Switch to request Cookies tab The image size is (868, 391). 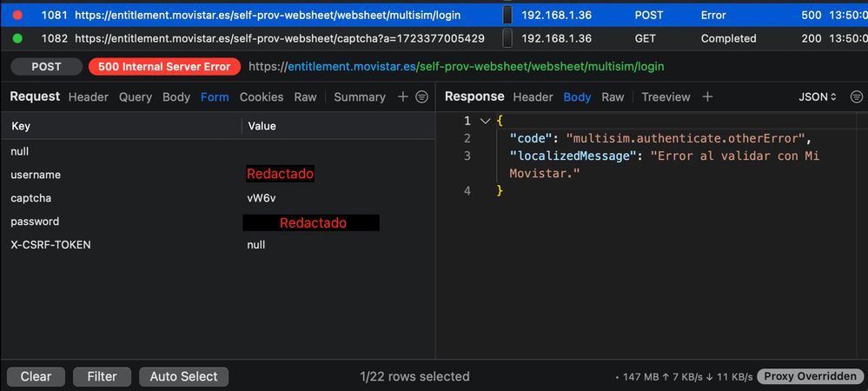(262, 97)
